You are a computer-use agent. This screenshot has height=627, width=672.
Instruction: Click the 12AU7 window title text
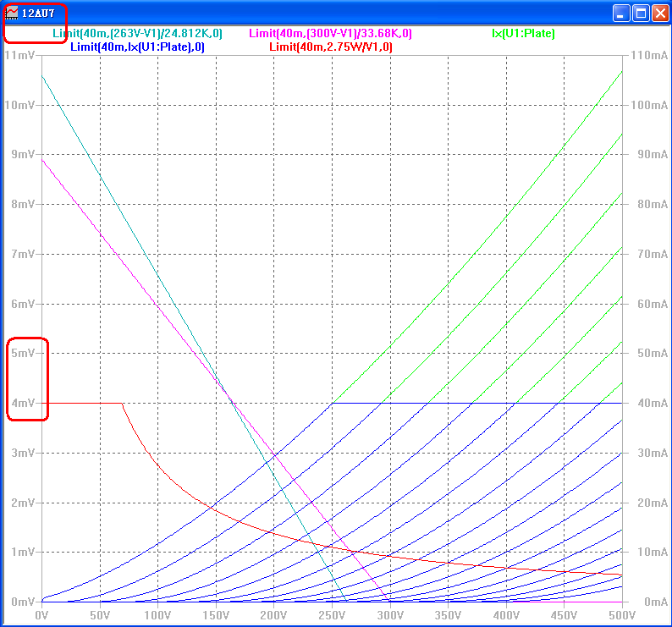pos(38,14)
